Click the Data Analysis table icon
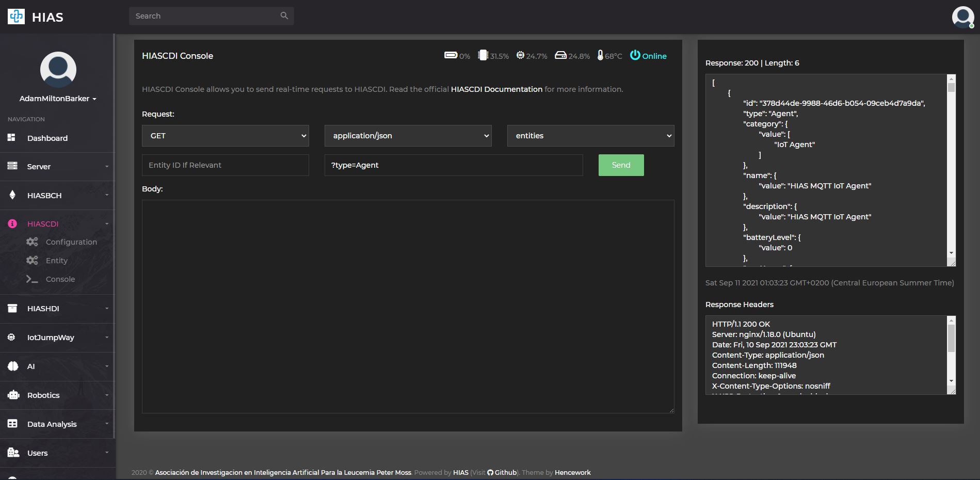 click(x=12, y=424)
